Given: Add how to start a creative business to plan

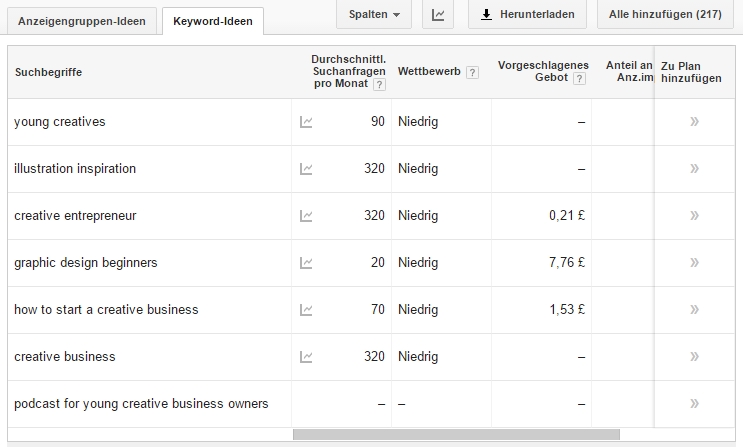Looking at the screenshot, I should 694,310.
